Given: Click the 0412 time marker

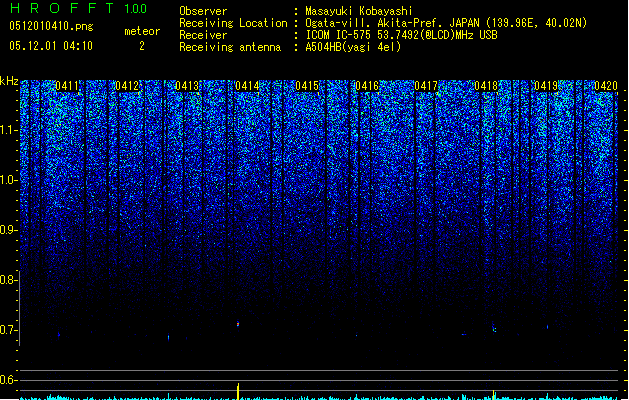Looking at the screenshot, I should click(127, 86).
